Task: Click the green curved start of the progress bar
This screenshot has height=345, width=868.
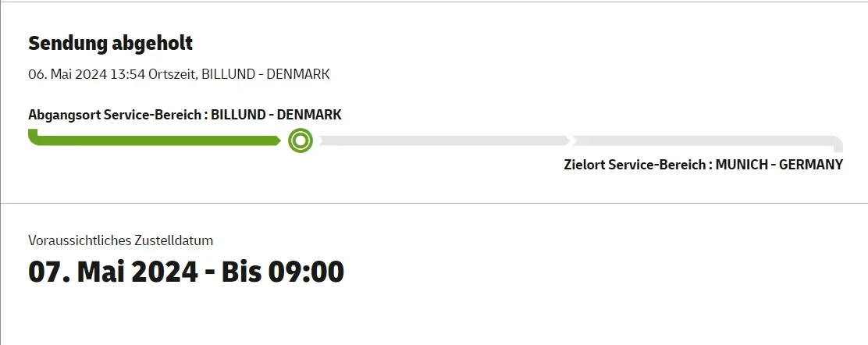Action: (33, 137)
